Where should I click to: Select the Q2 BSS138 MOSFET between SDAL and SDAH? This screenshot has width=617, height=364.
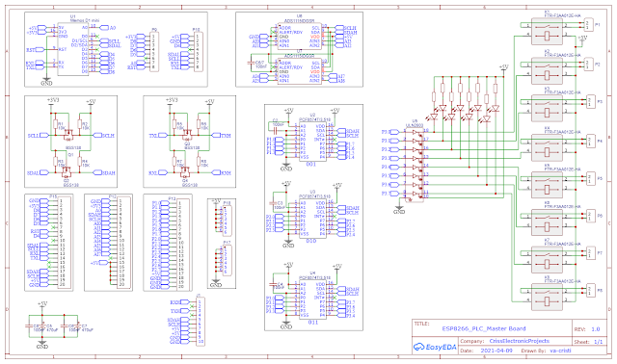66,172
